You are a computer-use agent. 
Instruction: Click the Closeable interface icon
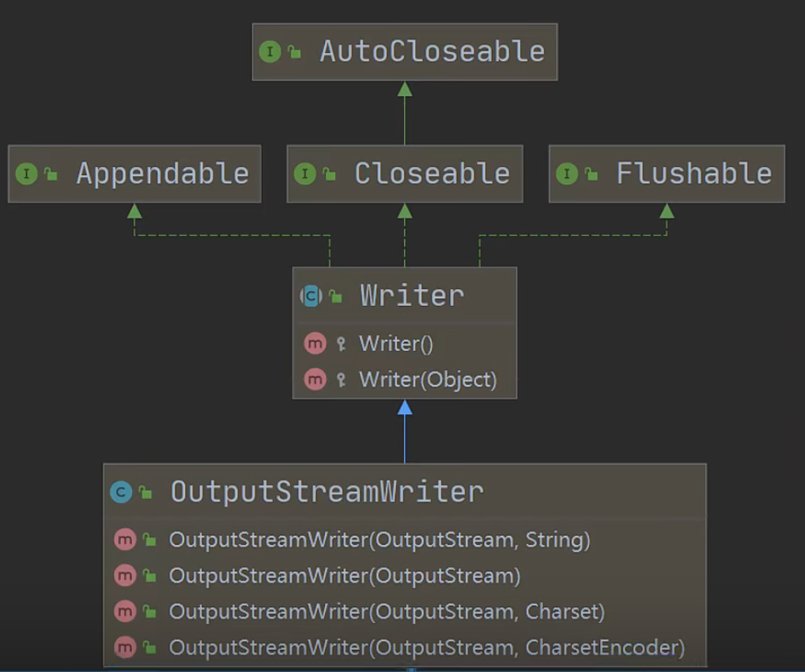305,173
